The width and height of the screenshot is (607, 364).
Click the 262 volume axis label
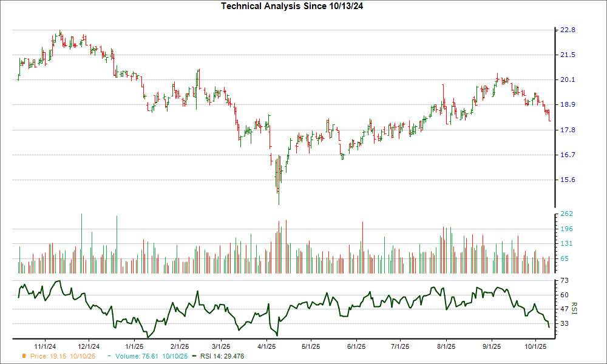point(567,214)
